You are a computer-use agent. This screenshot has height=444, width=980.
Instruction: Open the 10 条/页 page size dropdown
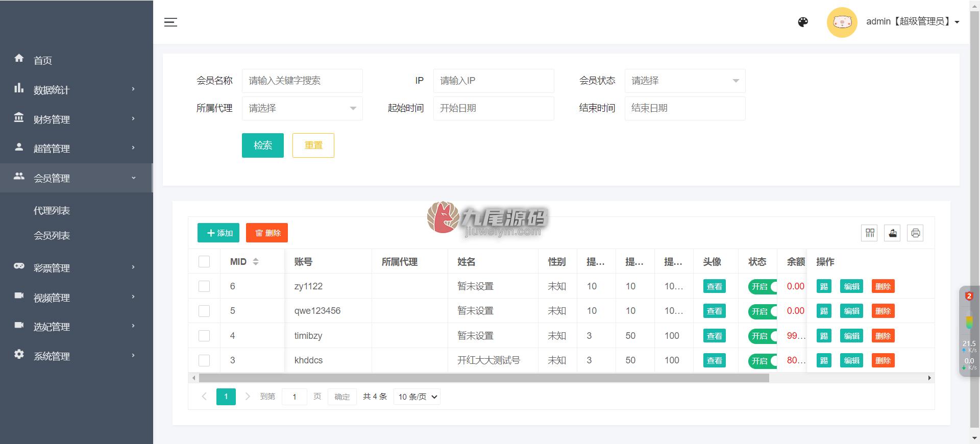click(x=417, y=397)
